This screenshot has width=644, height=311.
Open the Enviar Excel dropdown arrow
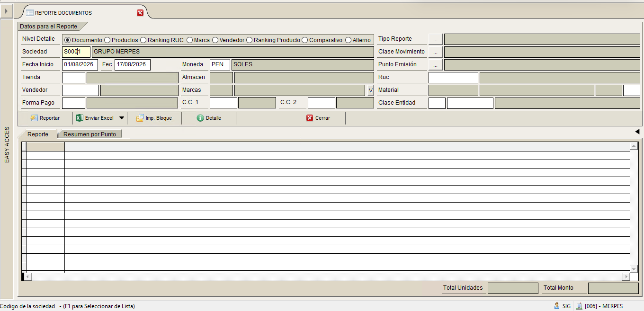click(x=122, y=118)
